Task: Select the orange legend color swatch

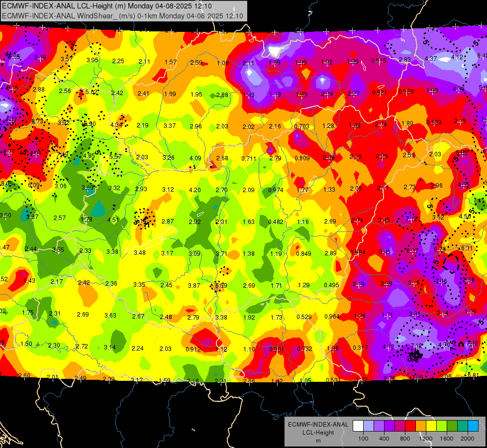Action: tap(421, 426)
